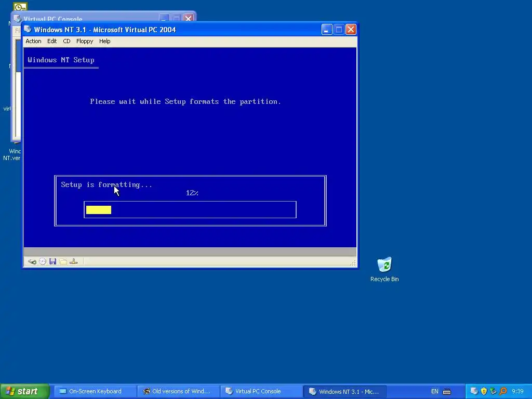This screenshot has height=399, width=532.
Task: Open the Help menu
Action: 104,41
